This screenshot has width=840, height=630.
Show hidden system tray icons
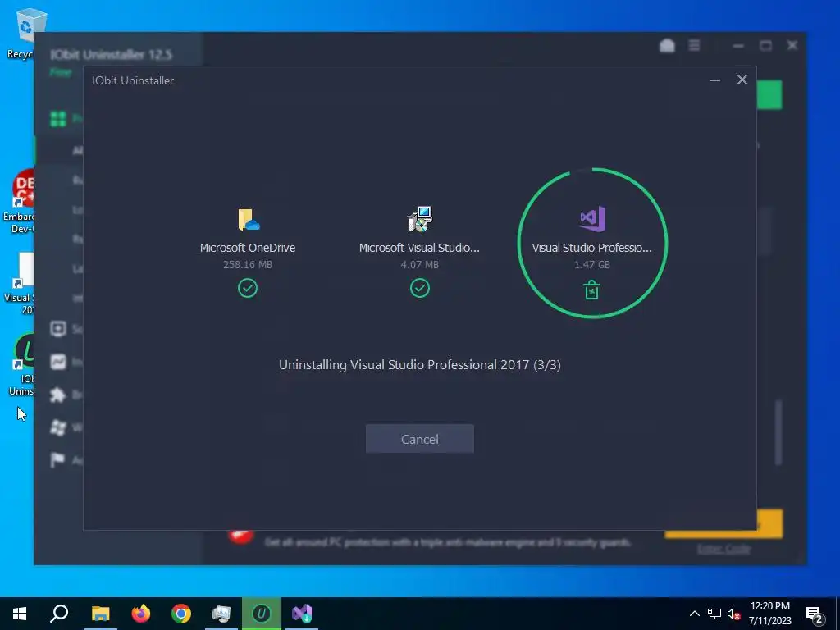[x=694, y=614]
